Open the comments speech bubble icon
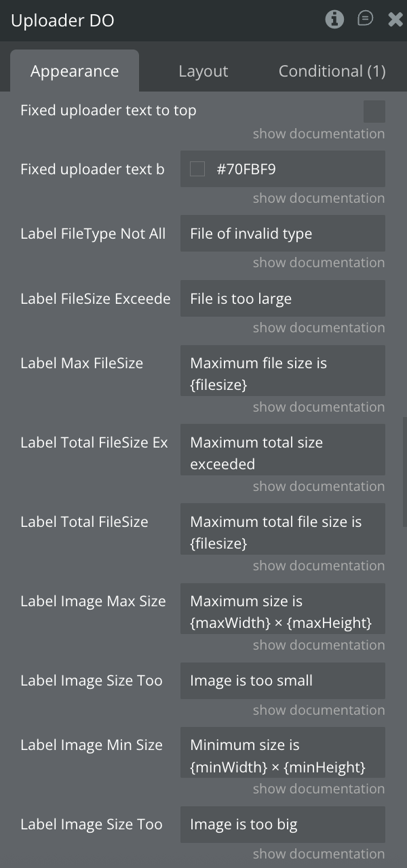 365,19
